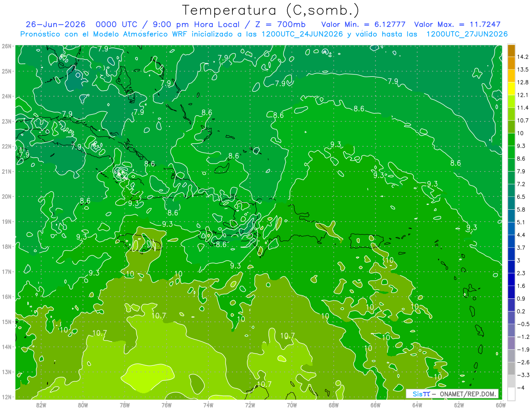532x411 pixels.
Task: Pick the dark orange swatch above 14.2
Action: [511, 51]
